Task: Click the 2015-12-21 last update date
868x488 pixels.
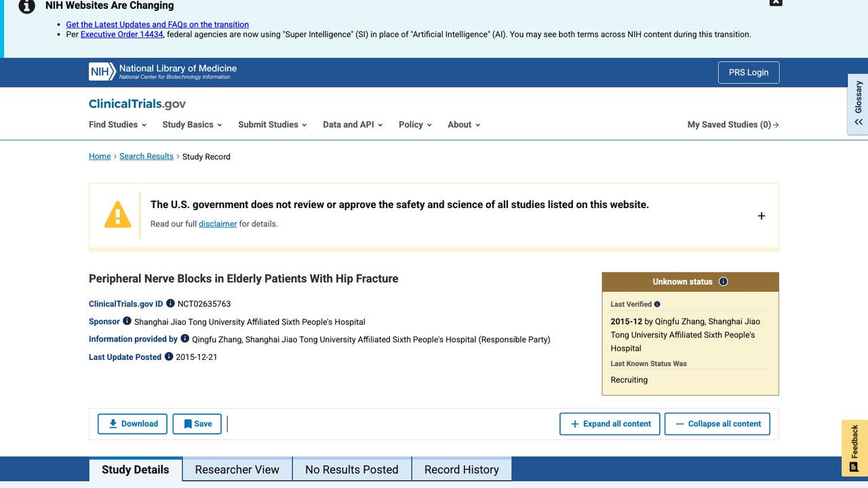Action: [197, 357]
